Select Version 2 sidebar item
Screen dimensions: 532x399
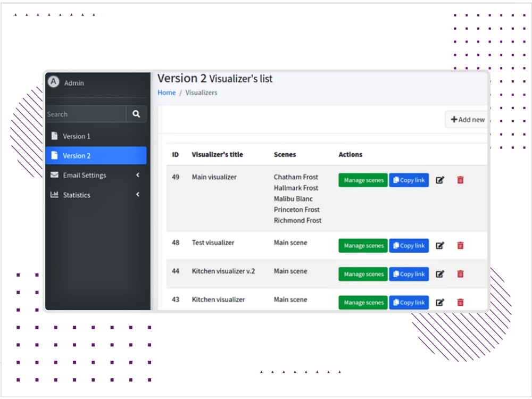(x=96, y=155)
